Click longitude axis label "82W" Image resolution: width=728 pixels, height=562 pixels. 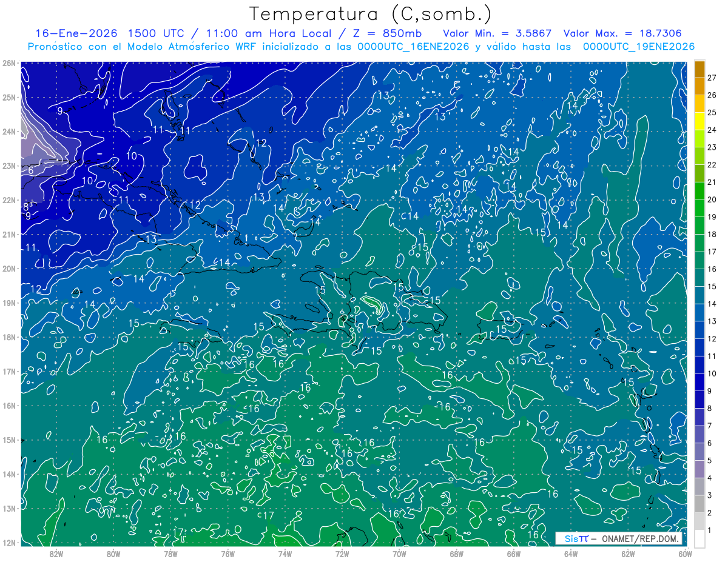[56, 554]
